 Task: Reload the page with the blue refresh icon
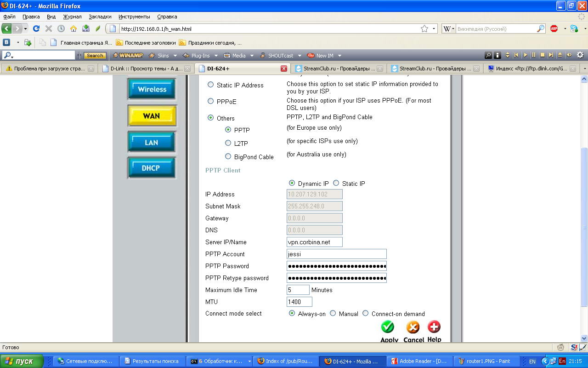coord(36,29)
